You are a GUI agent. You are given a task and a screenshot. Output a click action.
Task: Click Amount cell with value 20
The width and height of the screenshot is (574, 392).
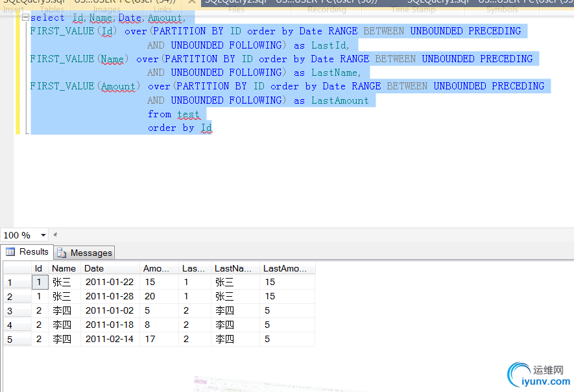(x=159, y=296)
